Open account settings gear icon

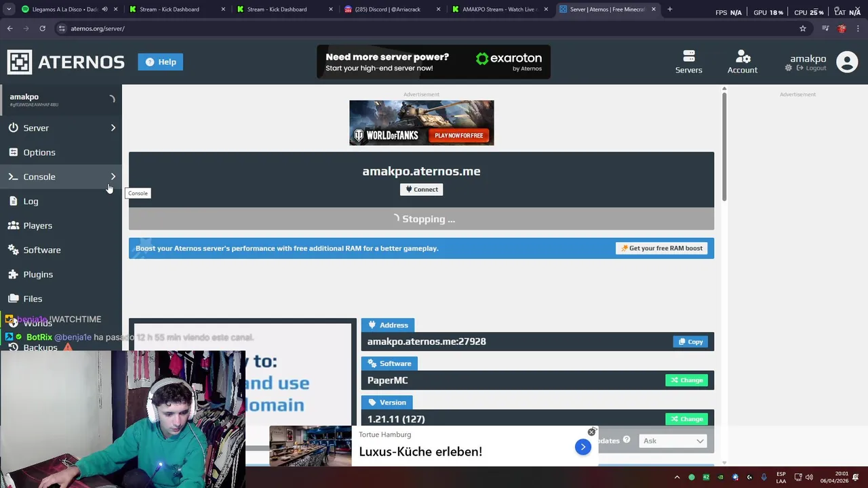tap(789, 68)
